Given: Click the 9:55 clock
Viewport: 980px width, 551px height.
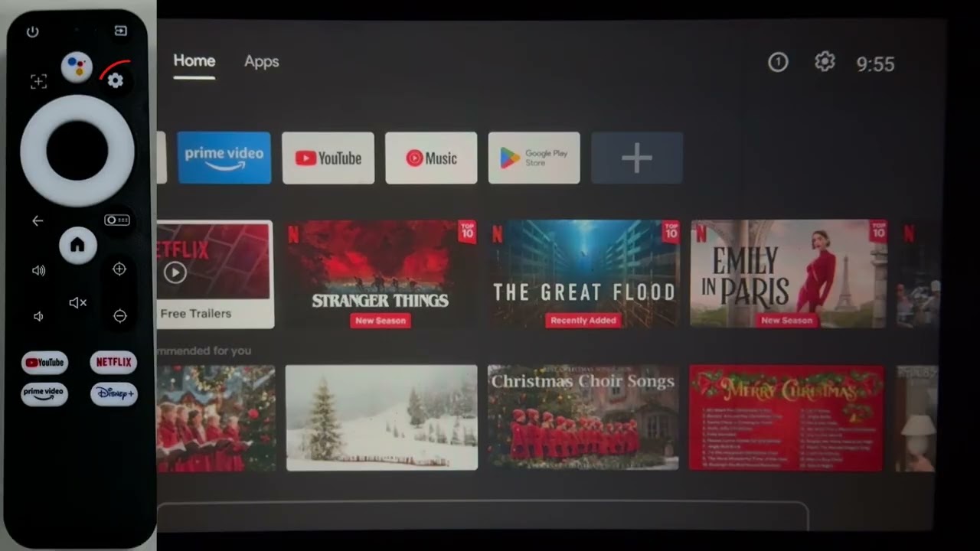Looking at the screenshot, I should [875, 64].
